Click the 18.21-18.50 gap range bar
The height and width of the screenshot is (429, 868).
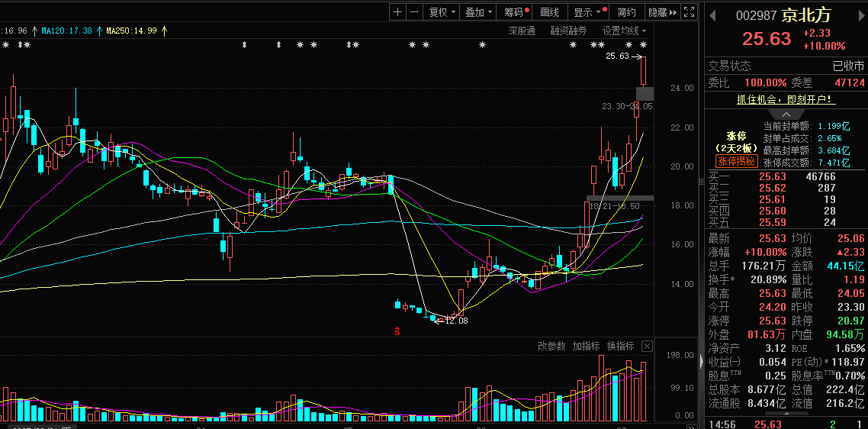coord(620,198)
